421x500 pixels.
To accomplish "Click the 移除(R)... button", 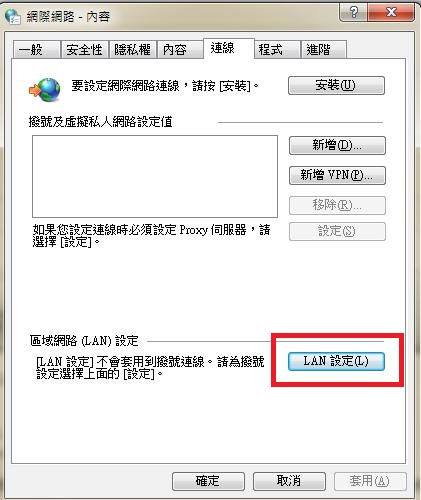I will [x=337, y=205].
